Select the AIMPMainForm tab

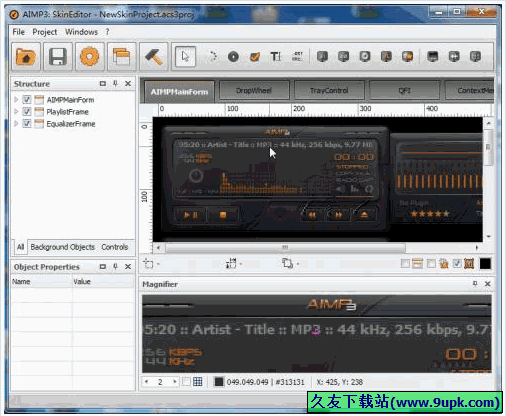click(179, 91)
